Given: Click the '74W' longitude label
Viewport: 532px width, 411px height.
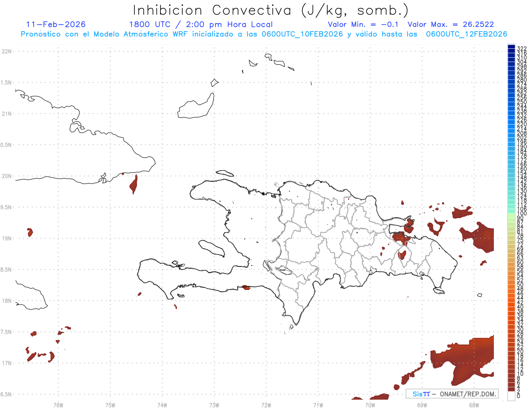Looking at the screenshot, I should coord(162,405).
